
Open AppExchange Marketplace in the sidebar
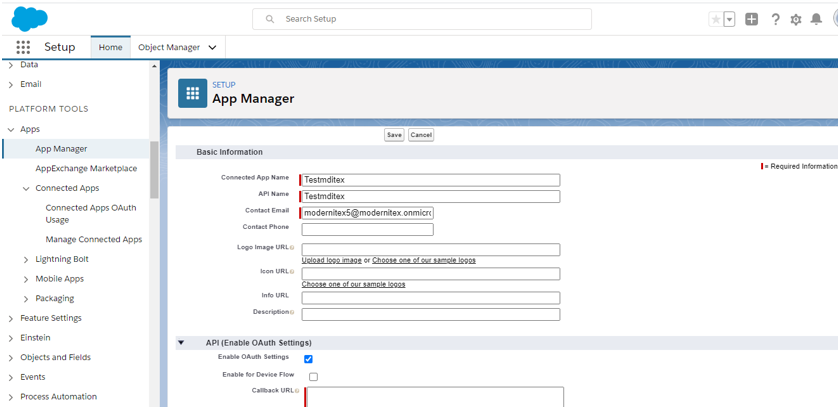(x=86, y=168)
